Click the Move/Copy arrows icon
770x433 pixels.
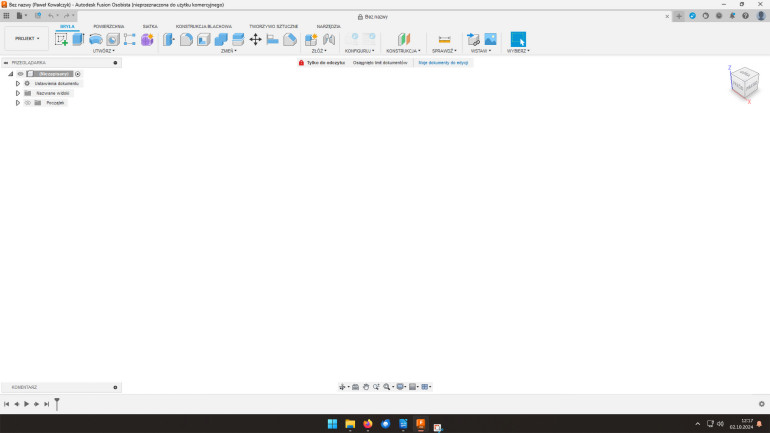[x=255, y=39]
